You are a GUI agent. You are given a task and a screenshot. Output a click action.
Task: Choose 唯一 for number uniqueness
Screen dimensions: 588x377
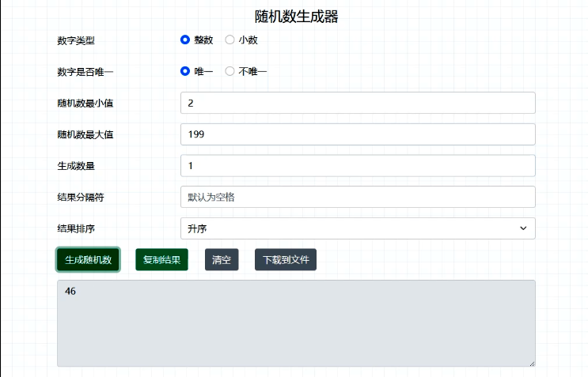[x=185, y=71]
